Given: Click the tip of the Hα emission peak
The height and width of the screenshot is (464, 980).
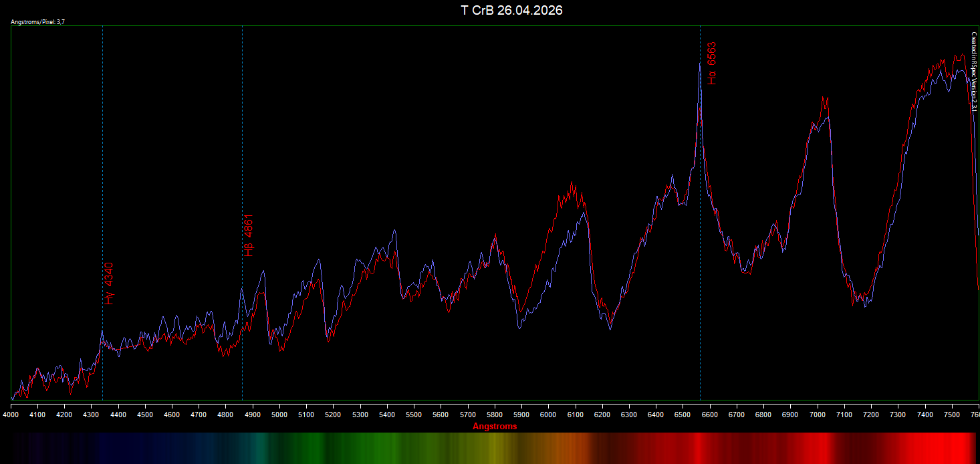Looking at the screenshot, I should click(700, 63).
